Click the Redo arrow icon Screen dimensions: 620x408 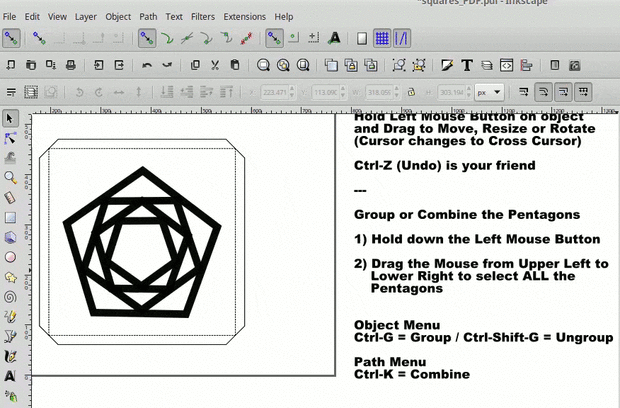tap(167, 65)
